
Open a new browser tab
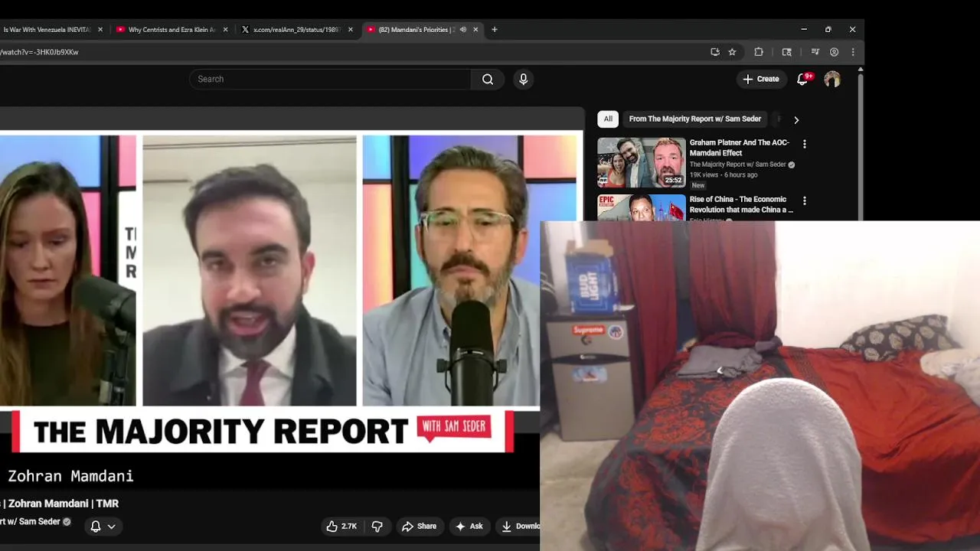tap(495, 30)
